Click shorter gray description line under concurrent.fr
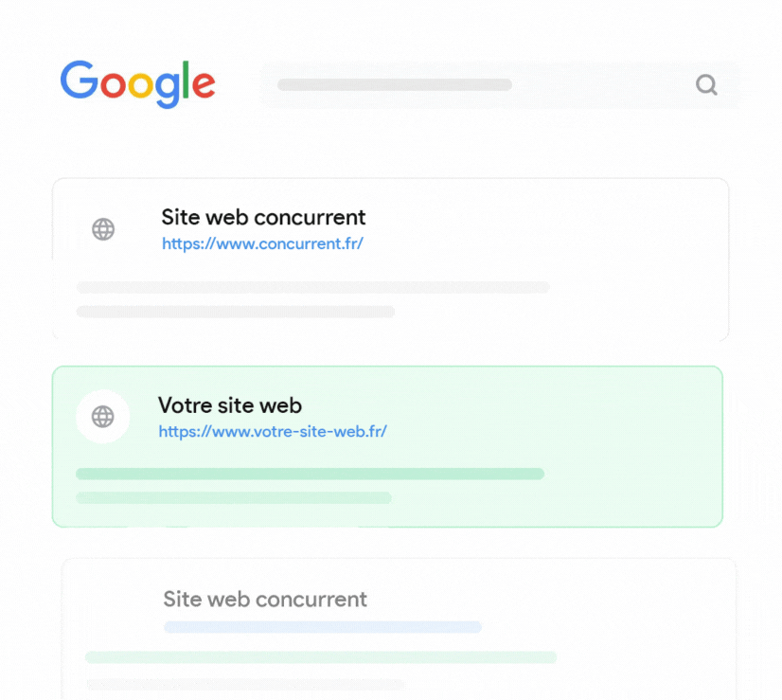 coord(235,312)
